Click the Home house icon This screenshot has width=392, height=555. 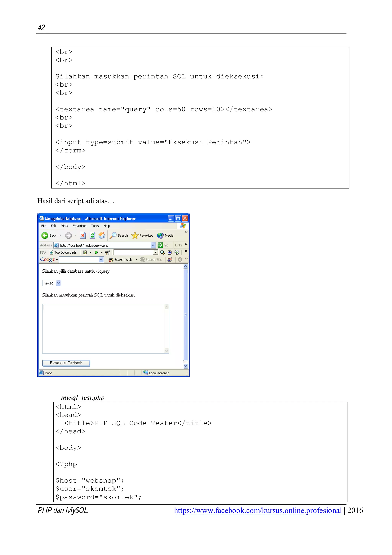coord(102,235)
